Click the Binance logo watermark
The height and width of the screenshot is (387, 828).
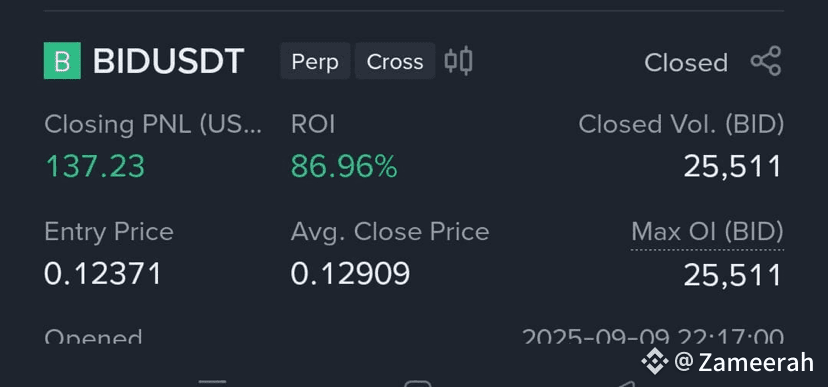click(x=655, y=362)
